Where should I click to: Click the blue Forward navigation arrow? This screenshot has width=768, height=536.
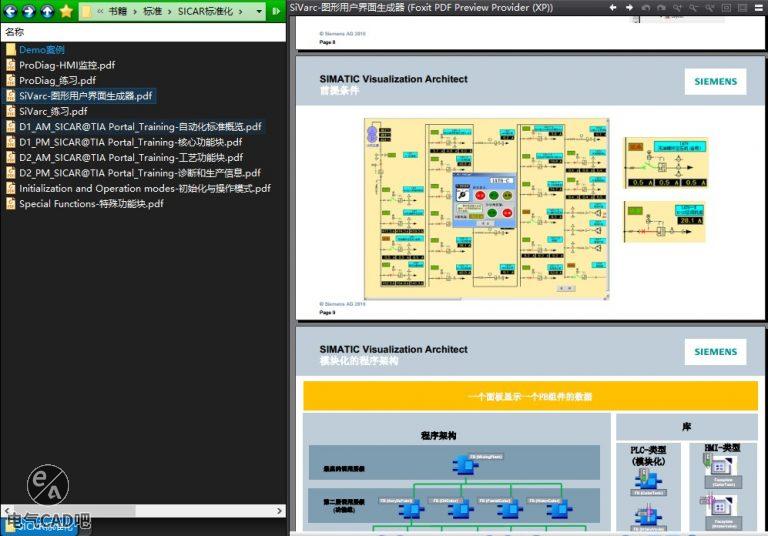[x=29, y=11]
